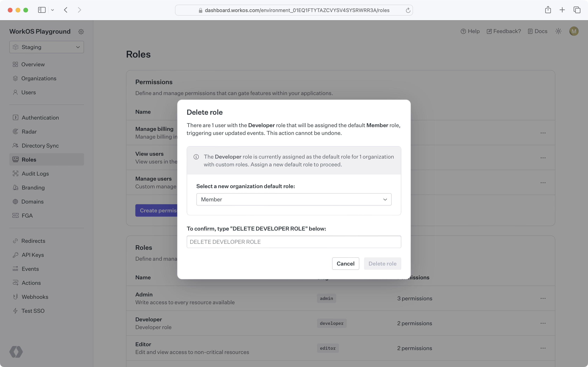Click the WorkOS settings gear icon
This screenshot has width=588, height=367.
[81, 31]
